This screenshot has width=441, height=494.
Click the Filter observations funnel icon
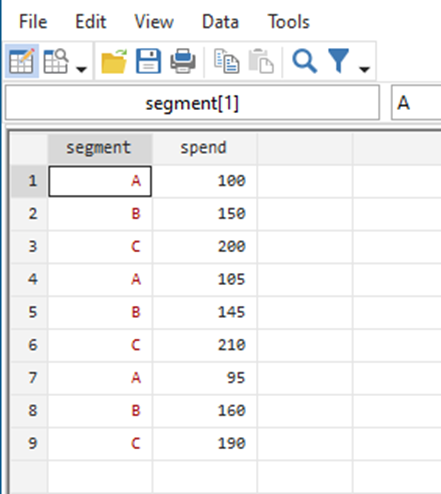pyautogui.click(x=339, y=61)
